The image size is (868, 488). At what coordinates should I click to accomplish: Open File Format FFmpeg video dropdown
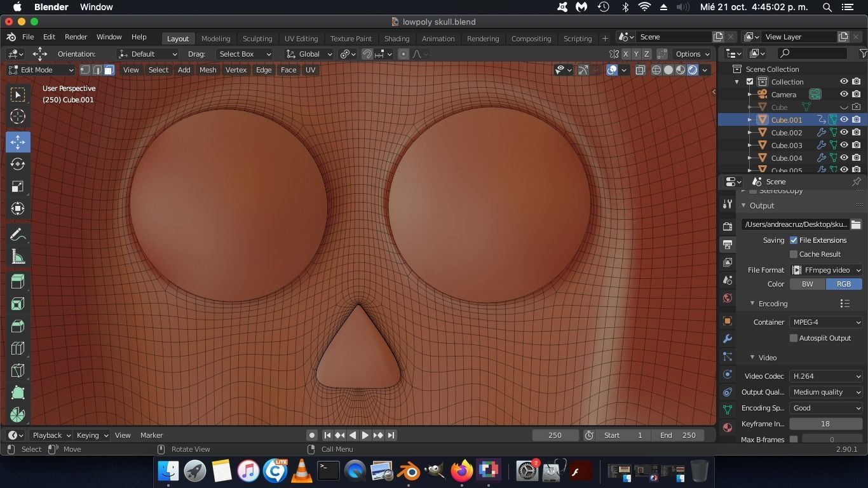826,270
